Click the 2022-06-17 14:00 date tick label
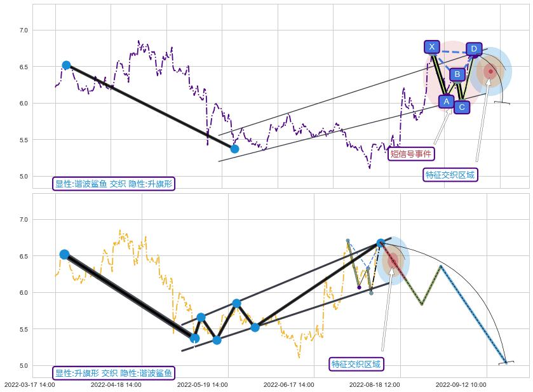Screen dimensions: 533x392 288,384
